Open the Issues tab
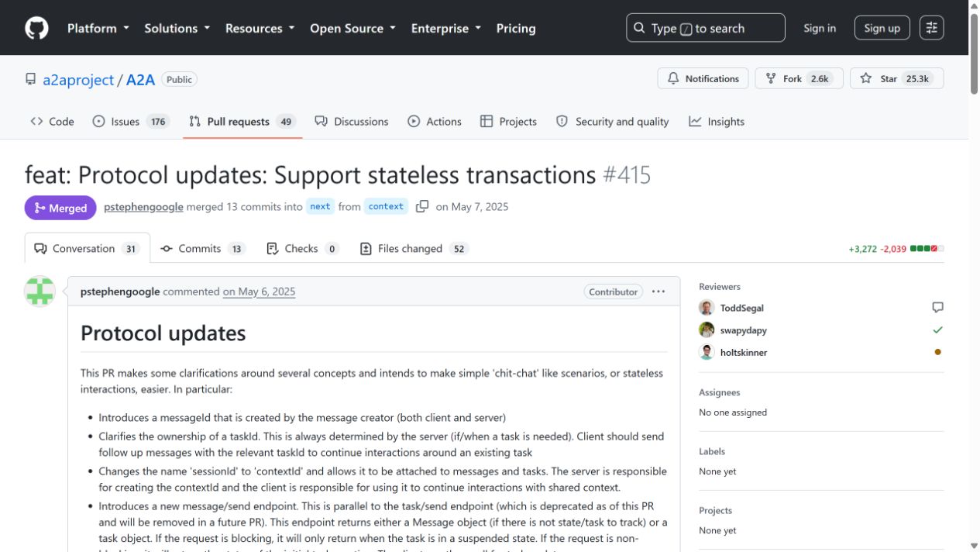Screen dimensions: 980x552 pos(131,122)
